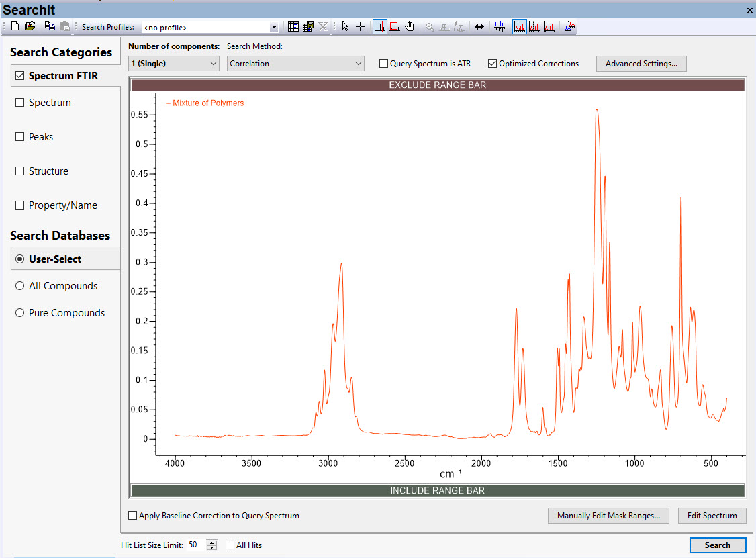Click the double-headed horizontal arrow icon
This screenshot has width=756, height=558.
pyautogui.click(x=479, y=27)
